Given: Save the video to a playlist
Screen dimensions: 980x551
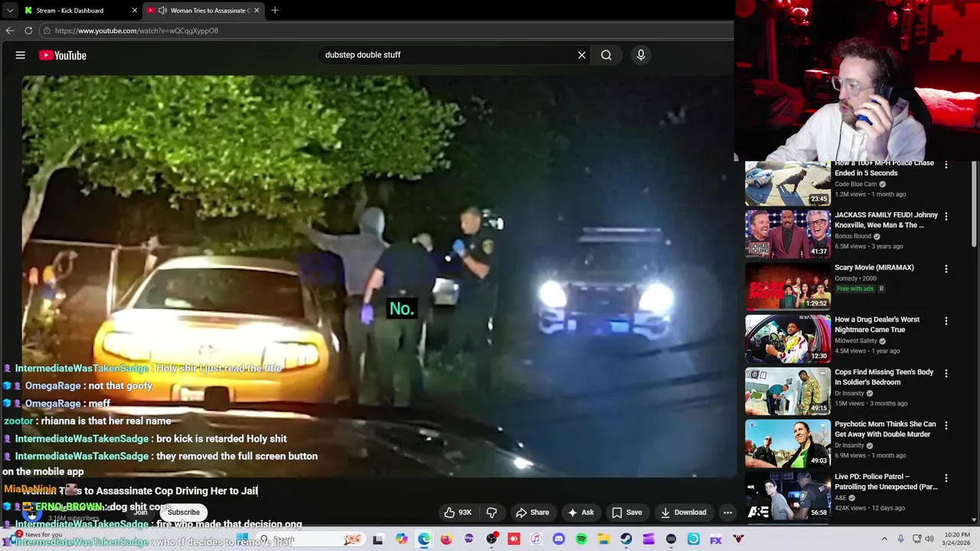Looking at the screenshot, I should pyautogui.click(x=627, y=513).
